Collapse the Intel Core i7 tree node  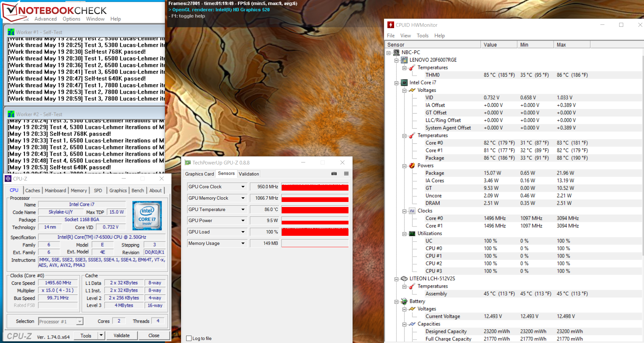coord(396,83)
